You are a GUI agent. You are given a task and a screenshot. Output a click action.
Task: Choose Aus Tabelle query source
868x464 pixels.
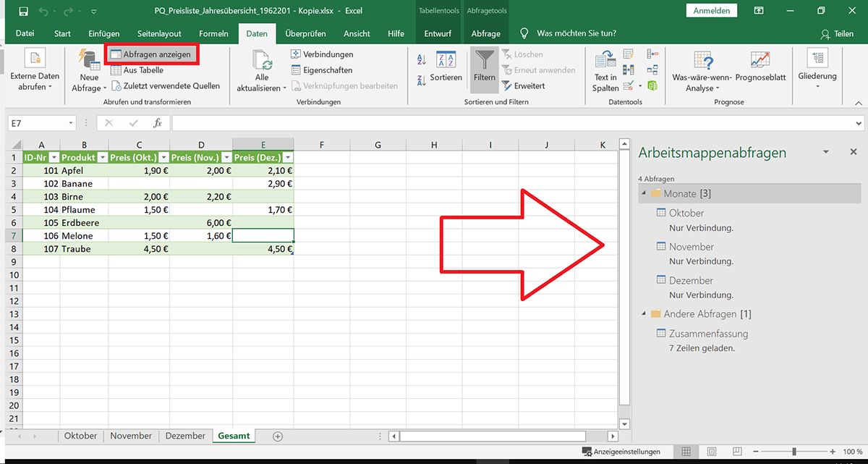pyautogui.click(x=137, y=70)
